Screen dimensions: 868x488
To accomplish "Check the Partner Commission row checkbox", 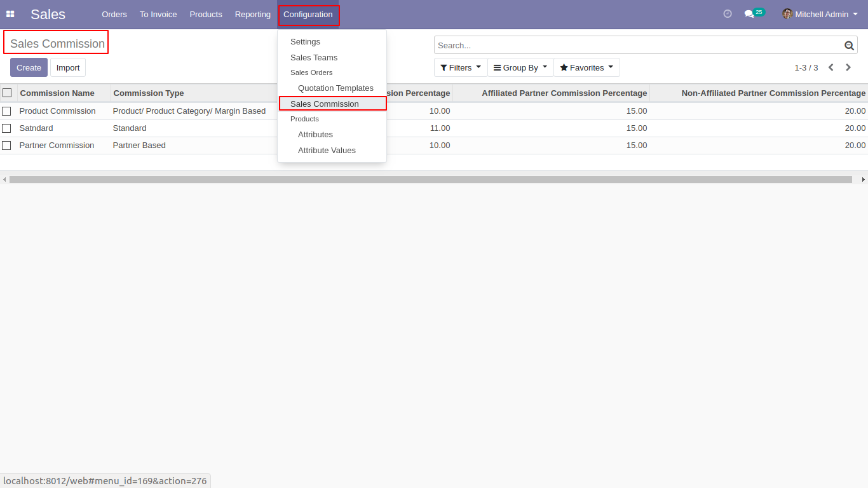I will click(x=6, y=146).
